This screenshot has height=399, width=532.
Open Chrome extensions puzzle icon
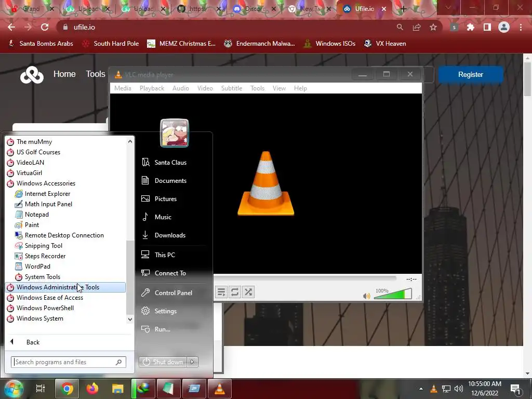(470, 27)
